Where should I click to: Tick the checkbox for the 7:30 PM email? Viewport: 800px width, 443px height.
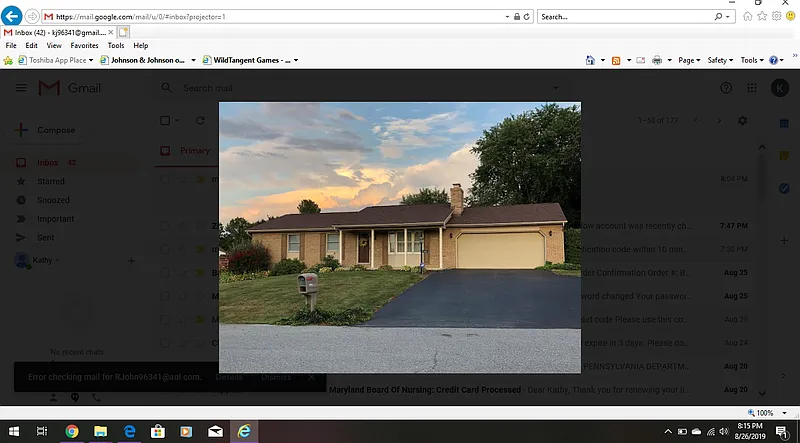click(165, 249)
